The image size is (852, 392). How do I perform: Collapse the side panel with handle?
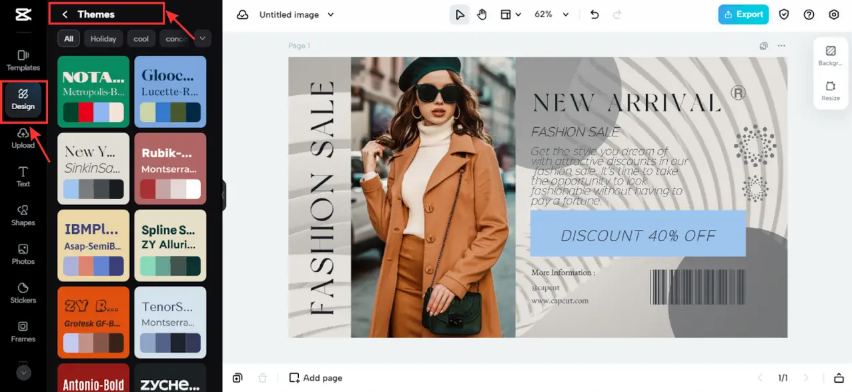(223, 196)
